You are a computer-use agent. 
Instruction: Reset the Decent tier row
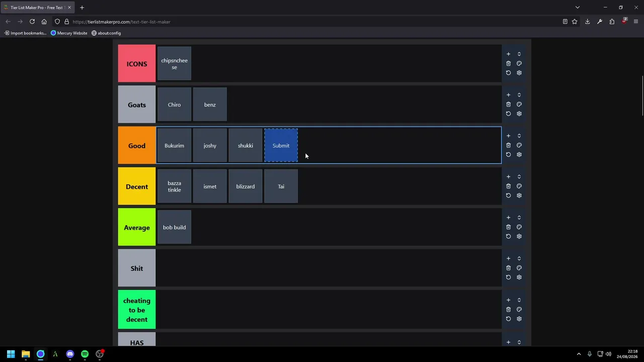[x=508, y=196]
